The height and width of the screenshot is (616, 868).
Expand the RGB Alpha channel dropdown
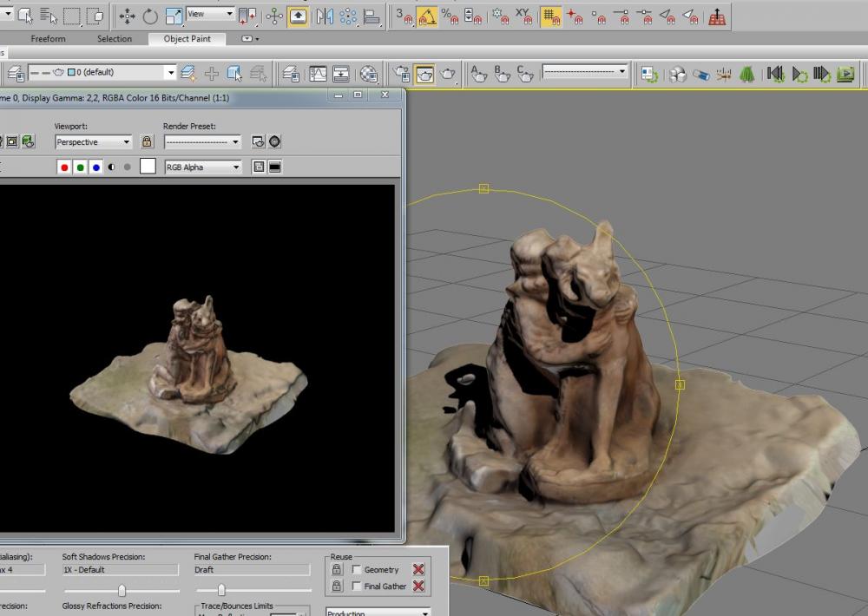(x=202, y=167)
